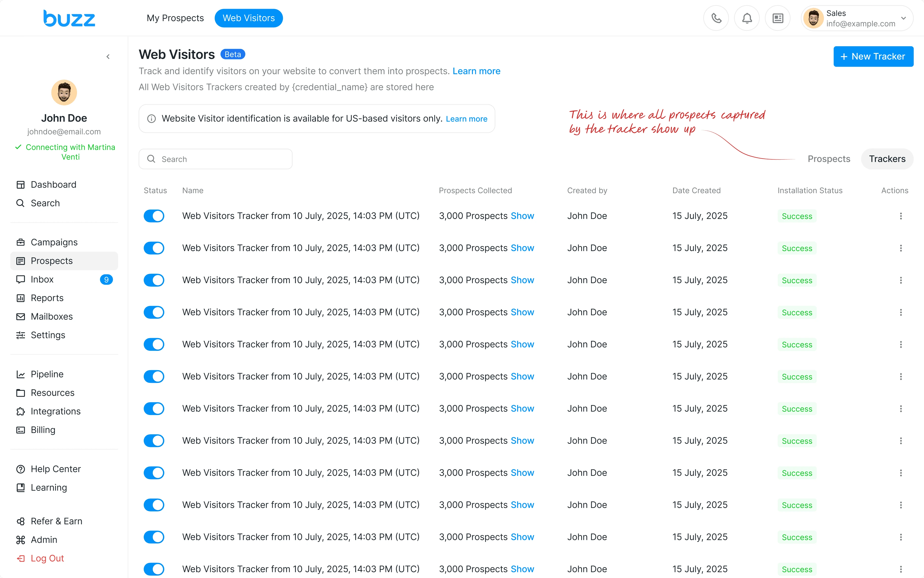Toggle the second tracker row status switch

point(154,248)
